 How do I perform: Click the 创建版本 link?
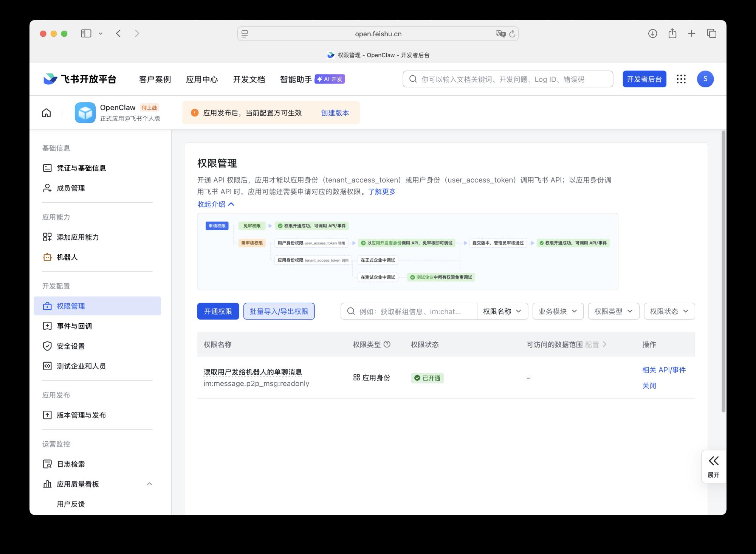click(335, 113)
